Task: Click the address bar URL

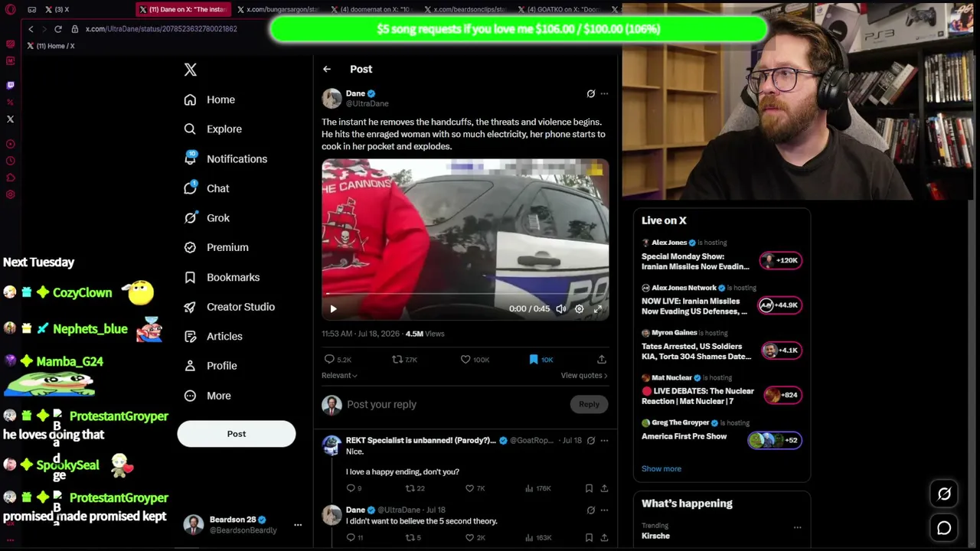Action: pos(161,29)
